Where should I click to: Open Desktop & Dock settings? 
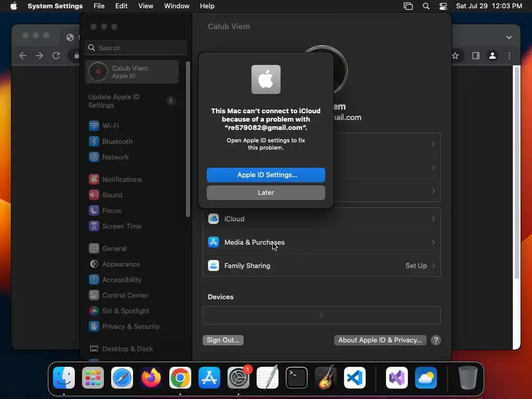121,349
